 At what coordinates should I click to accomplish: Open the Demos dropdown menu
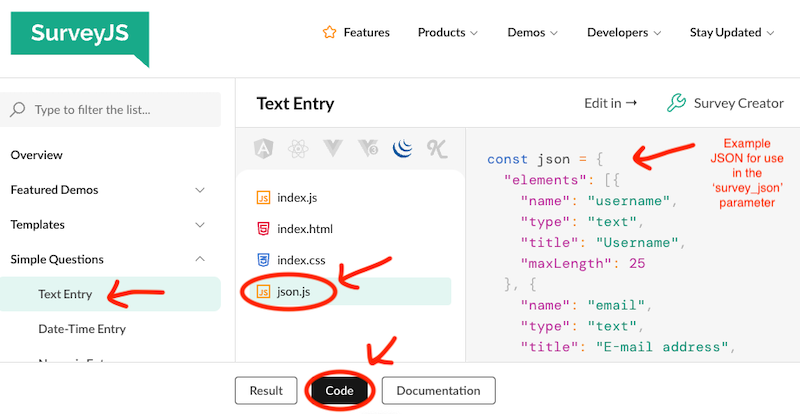532,33
